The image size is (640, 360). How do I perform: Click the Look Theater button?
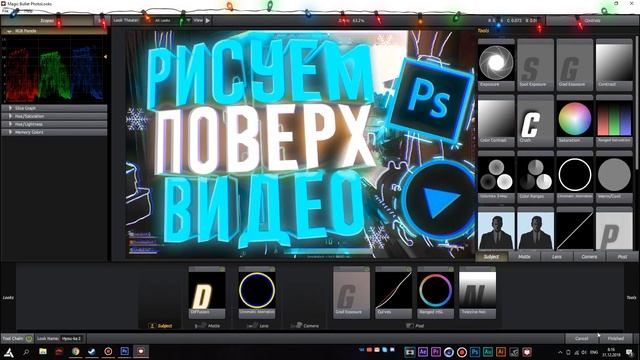[x=126, y=20]
